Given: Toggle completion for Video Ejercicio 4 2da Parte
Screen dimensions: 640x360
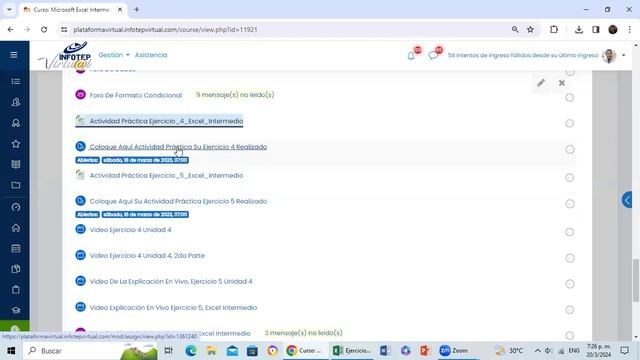Looking at the screenshot, I should coord(570,258).
